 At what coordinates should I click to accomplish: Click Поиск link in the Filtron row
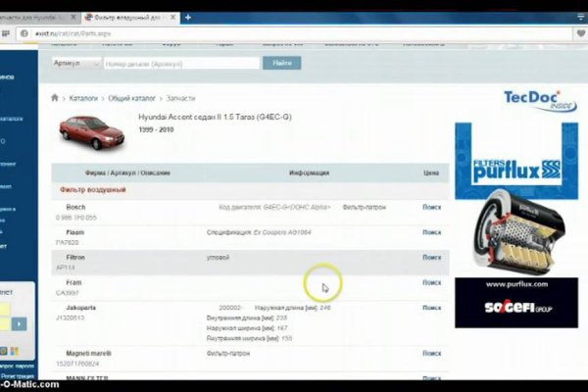coord(431,257)
